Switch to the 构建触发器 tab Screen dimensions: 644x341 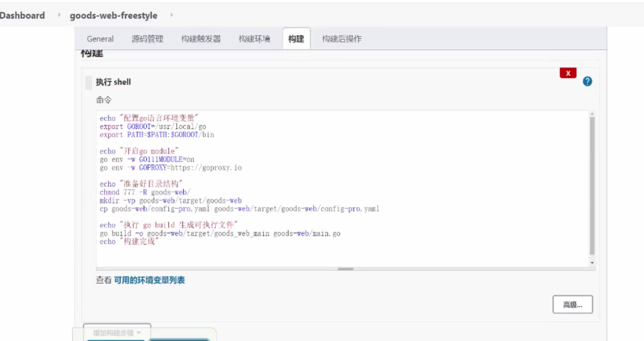point(201,39)
